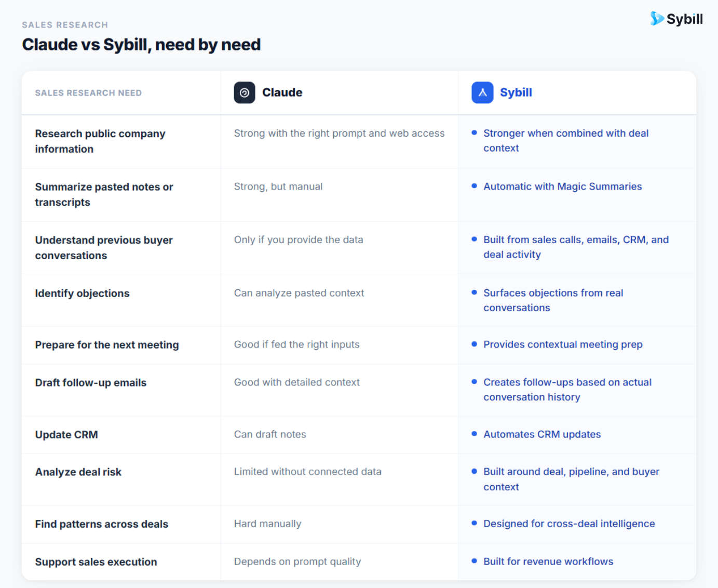Select 'Research public company information' row label
The width and height of the screenshot is (718, 588).
coord(100,141)
